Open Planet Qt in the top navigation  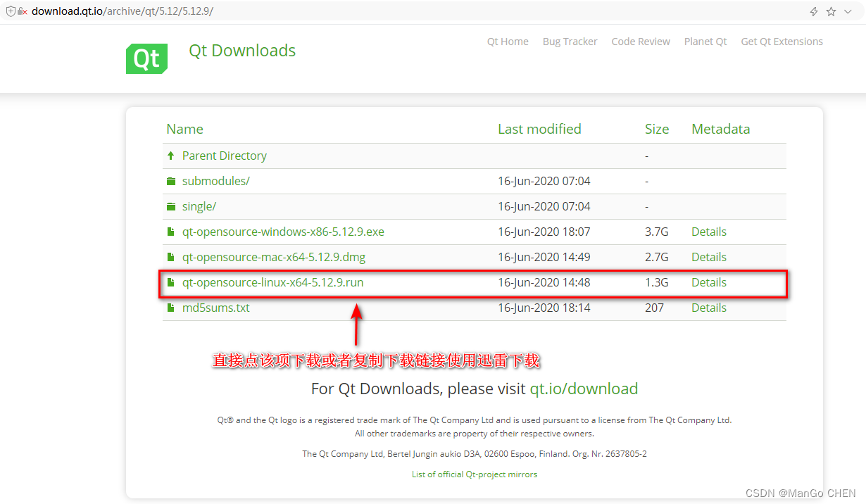pos(705,42)
